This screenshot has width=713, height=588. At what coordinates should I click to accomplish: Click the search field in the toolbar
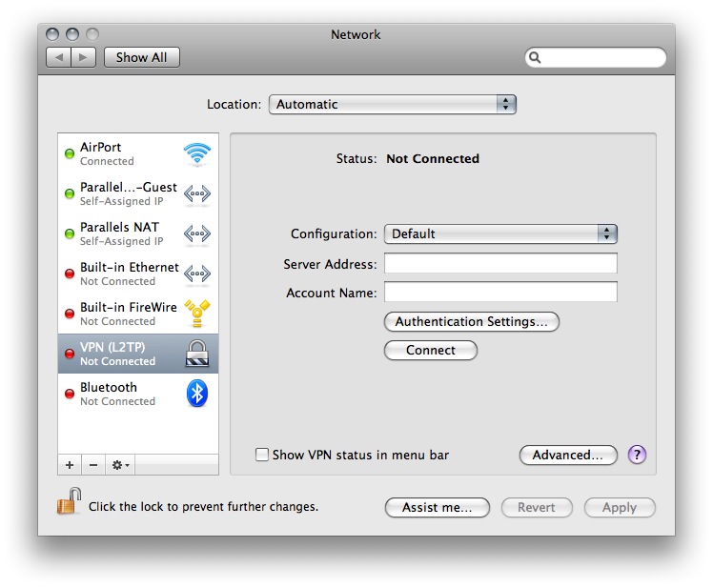click(x=596, y=58)
